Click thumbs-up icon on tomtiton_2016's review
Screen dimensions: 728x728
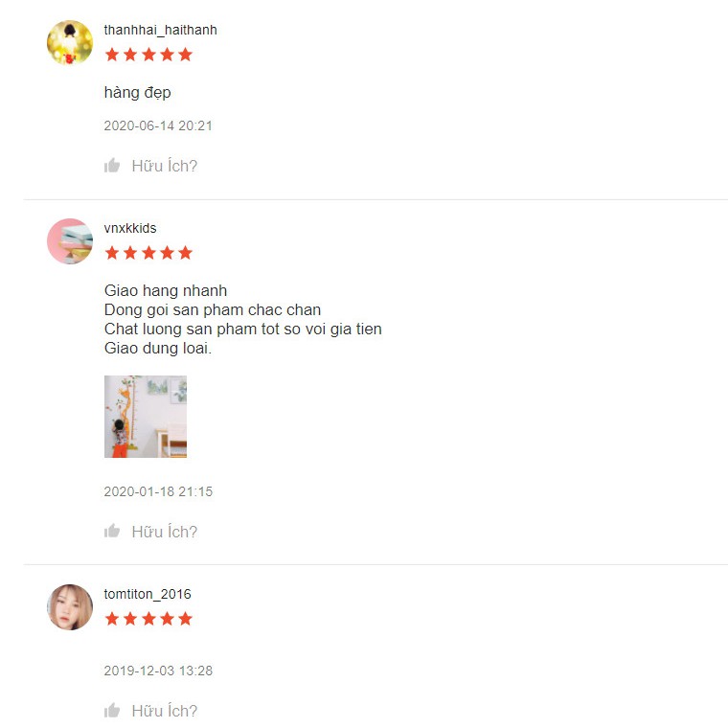112,711
